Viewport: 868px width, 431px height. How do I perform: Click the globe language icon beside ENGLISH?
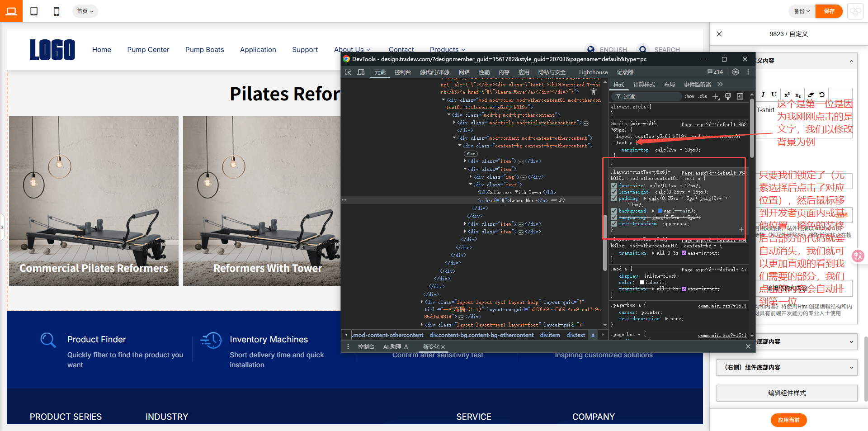(x=590, y=49)
